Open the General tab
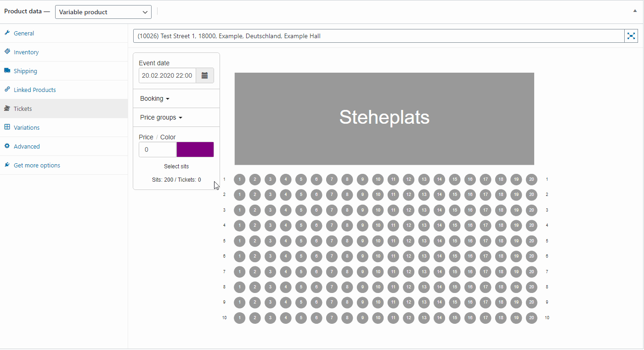 pyautogui.click(x=64, y=33)
